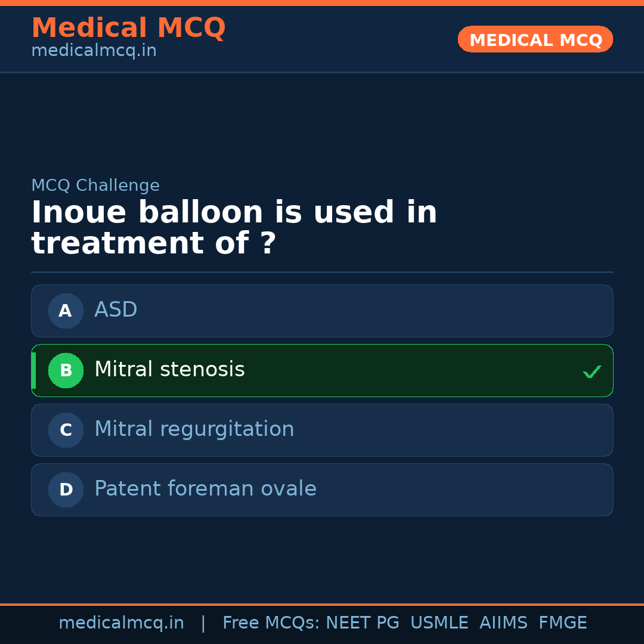Click the circled letter D badge
This screenshot has height=644, width=644.
(66, 490)
